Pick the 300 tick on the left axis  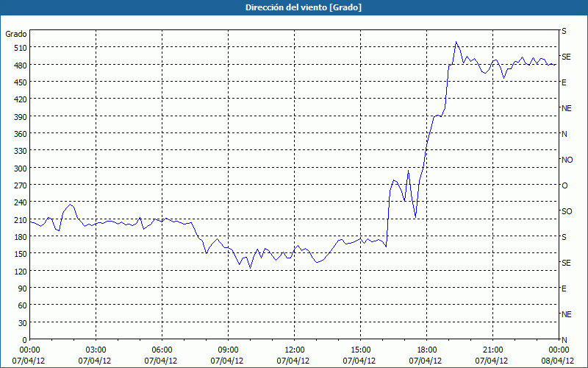21,169
